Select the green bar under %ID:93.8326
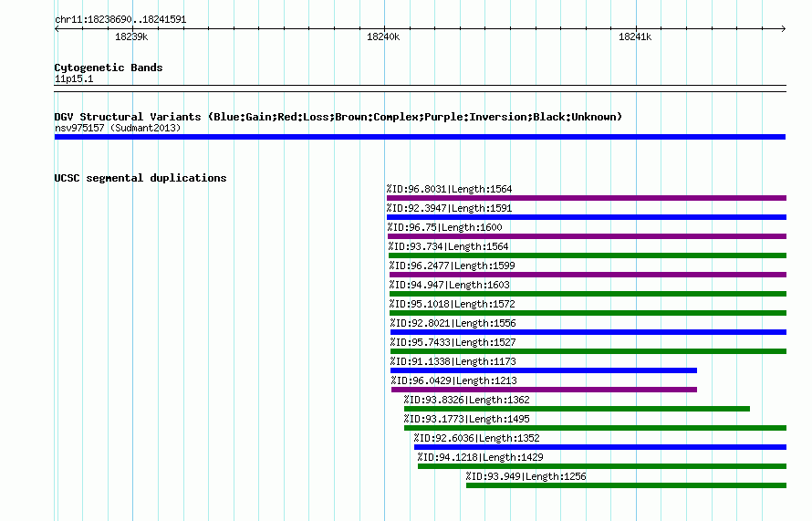This screenshot has width=812, height=521. pyautogui.click(x=577, y=409)
